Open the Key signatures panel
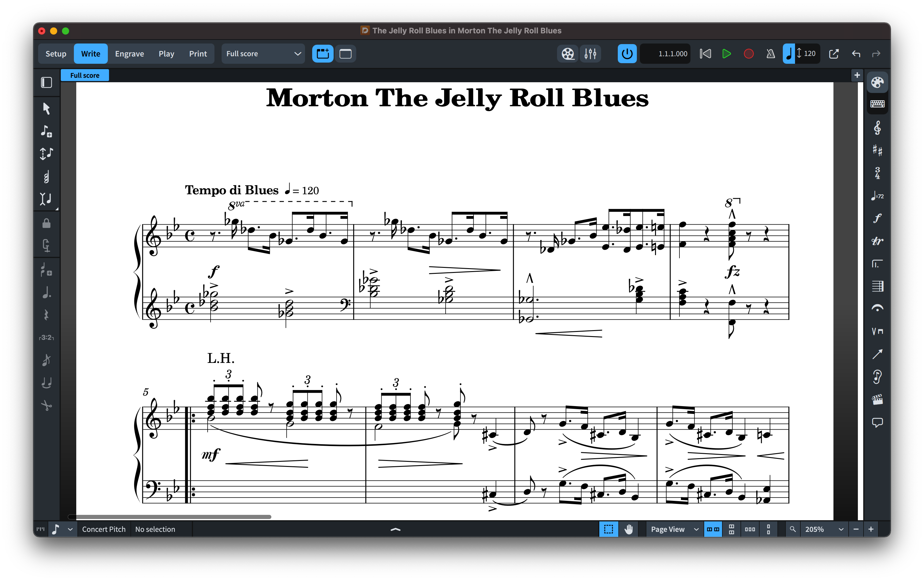This screenshot has height=581, width=924. click(x=877, y=150)
